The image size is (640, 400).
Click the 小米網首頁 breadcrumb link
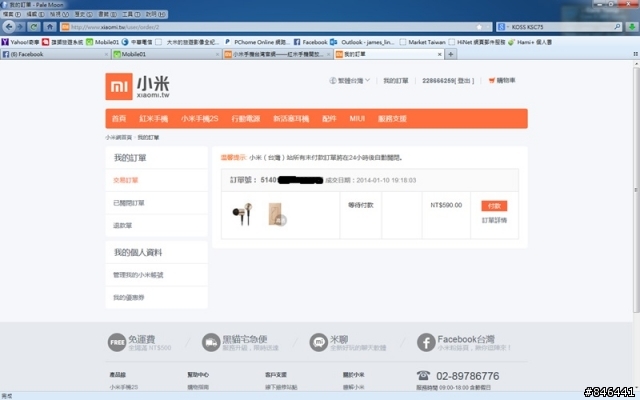tap(118, 138)
